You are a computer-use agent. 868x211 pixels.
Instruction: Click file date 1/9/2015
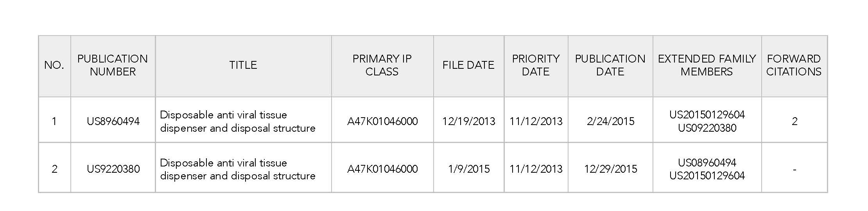468,169
